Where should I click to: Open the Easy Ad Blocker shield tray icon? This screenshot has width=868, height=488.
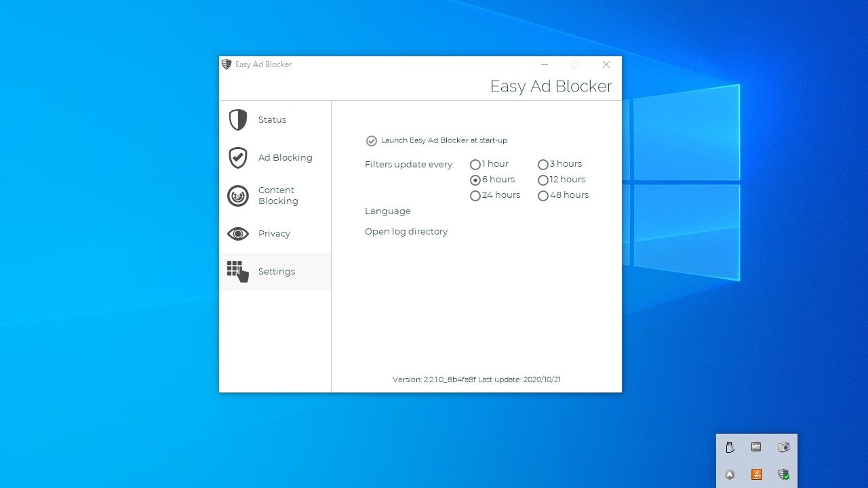point(784,474)
